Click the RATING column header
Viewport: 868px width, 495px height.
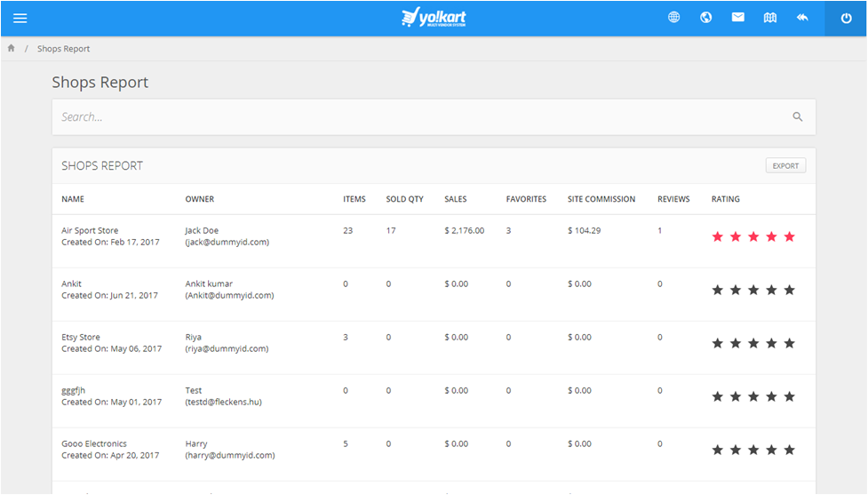725,199
